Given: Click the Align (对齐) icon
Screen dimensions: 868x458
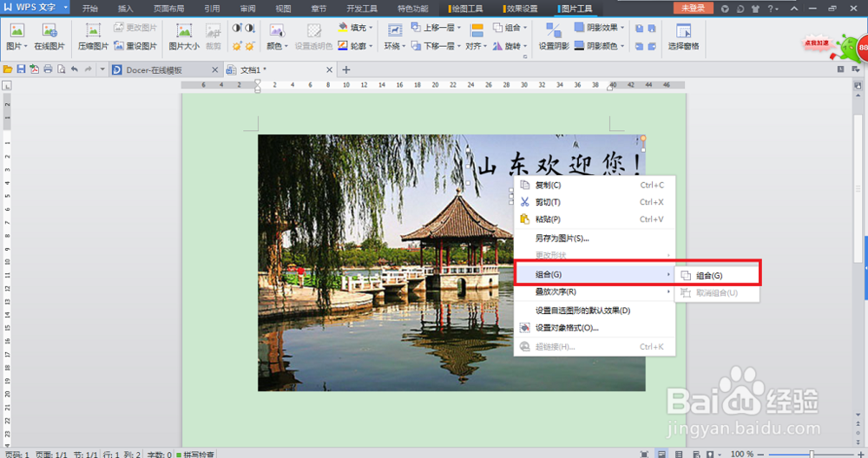Looking at the screenshot, I should click(476, 31).
